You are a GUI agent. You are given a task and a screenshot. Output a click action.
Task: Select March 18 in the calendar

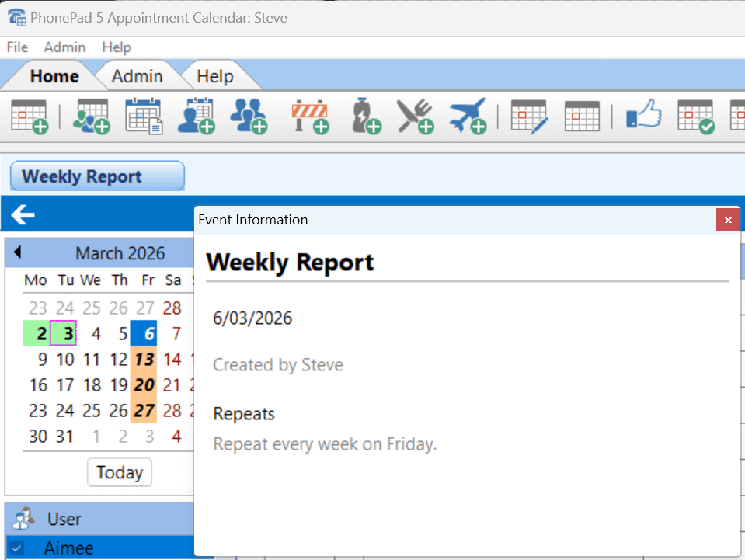point(92,384)
